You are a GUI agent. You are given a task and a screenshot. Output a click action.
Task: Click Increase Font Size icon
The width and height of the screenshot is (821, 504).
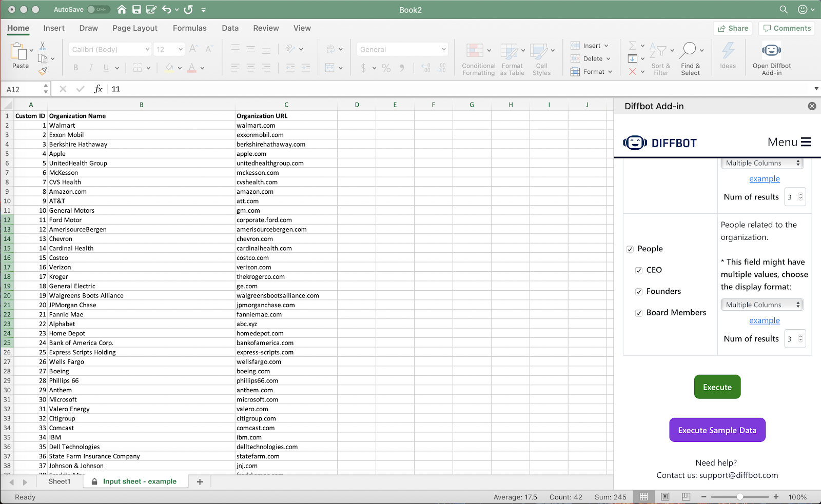(x=193, y=49)
